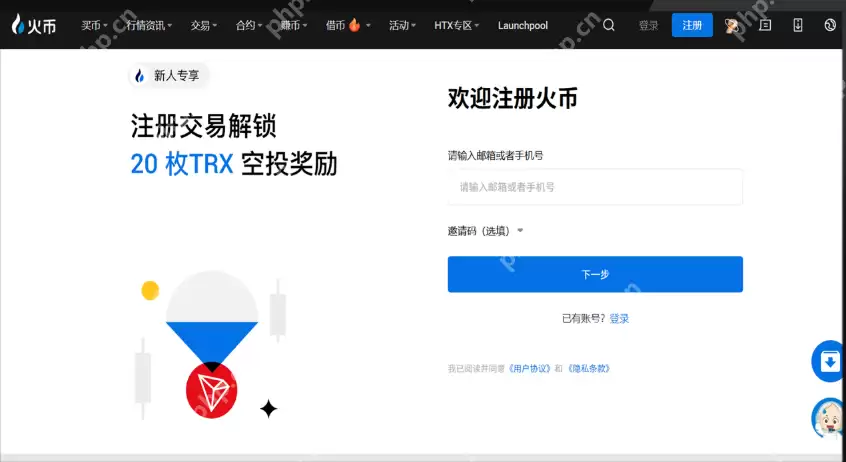The image size is (846, 462).
Task: Click 登录 in the top bar
Action: (x=648, y=25)
